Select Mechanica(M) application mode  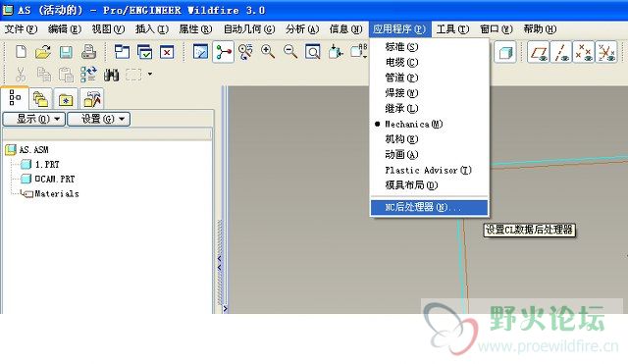click(x=430, y=125)
